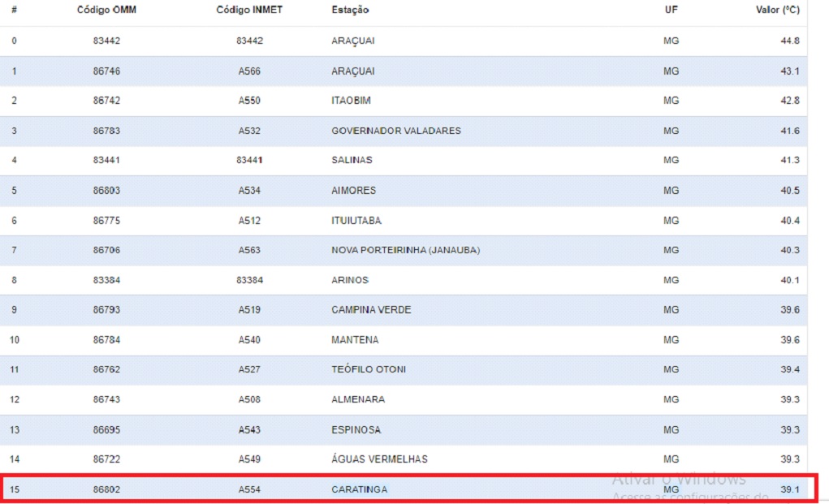Select the 40.4 value for Ituiutaba
This screenshot has width=829, height=504.
click(x=789, y=221)
